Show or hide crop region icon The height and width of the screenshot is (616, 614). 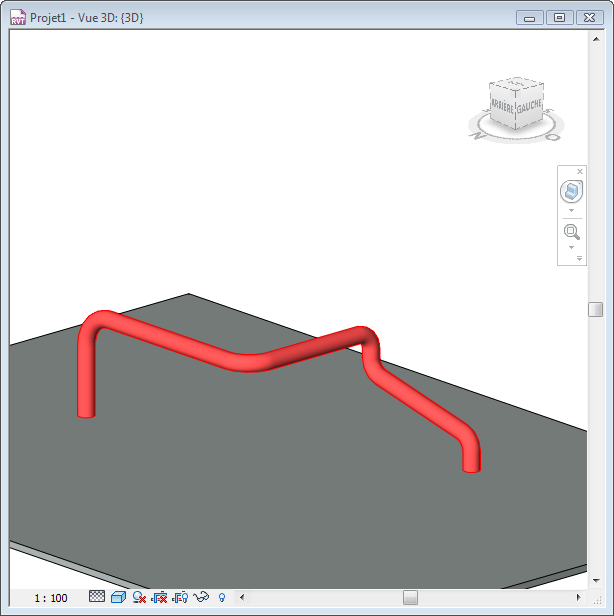coord(180,598)
